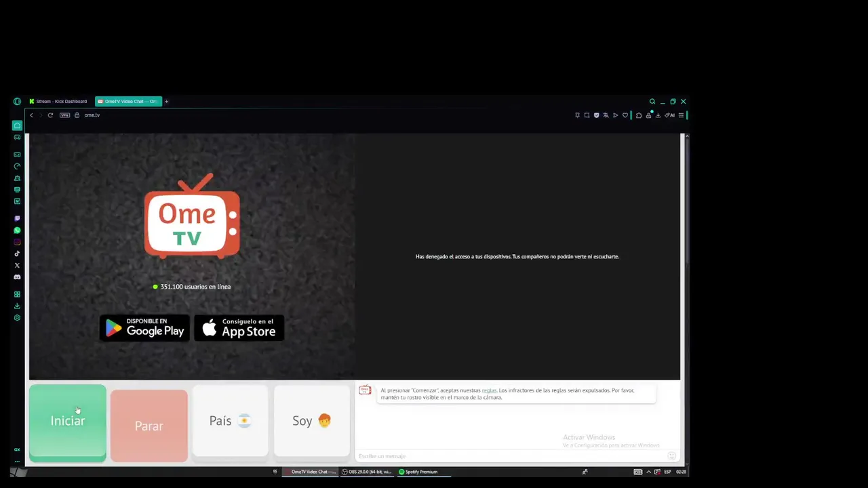Go back with the browser back arrow
The height and width of the screenshot is (488, 868).
pos(31,115)
